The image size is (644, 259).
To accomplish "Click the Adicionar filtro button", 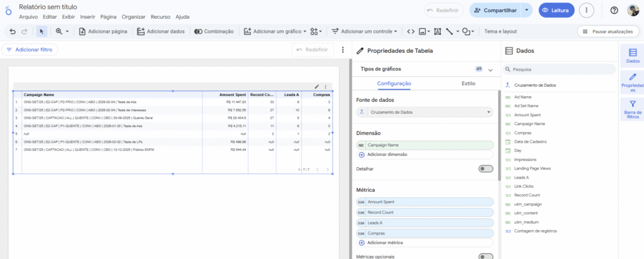I will point(30,49).
